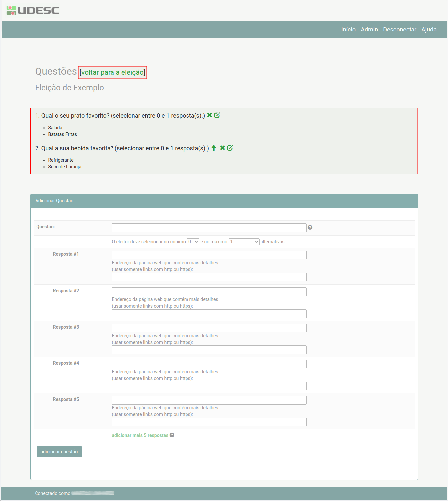Open the minimum alternatives dropdown
This screenshot has height=501, width=448.
pyautogui.click(x=193, y=242)
